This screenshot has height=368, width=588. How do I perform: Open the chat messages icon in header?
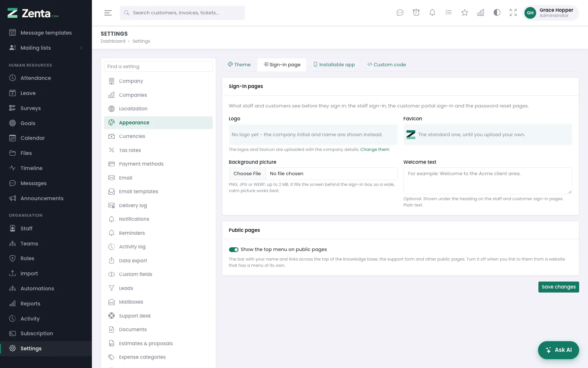tap(400, 13)
